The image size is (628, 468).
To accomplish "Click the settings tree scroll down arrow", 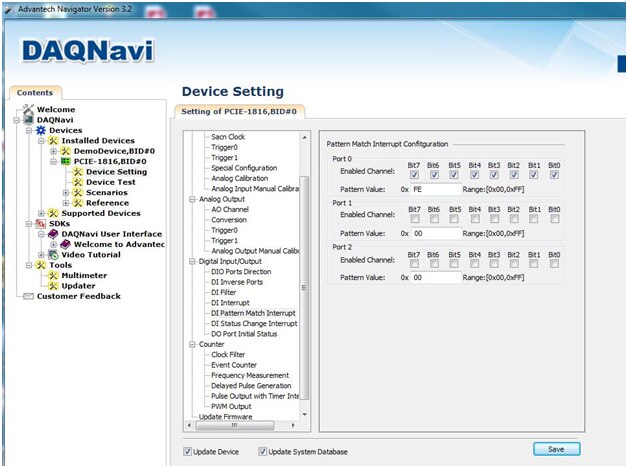I will tap(304, 415).
